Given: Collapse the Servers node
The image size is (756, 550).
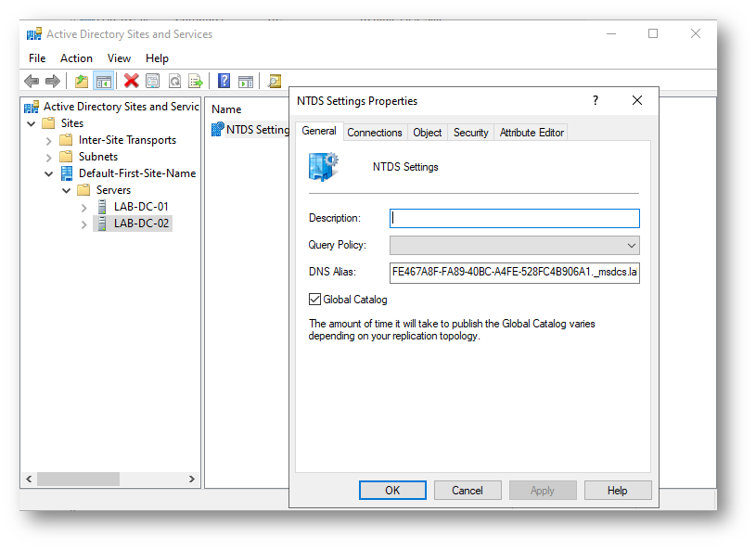Looking at the screenshot, I should coord(67,190).
